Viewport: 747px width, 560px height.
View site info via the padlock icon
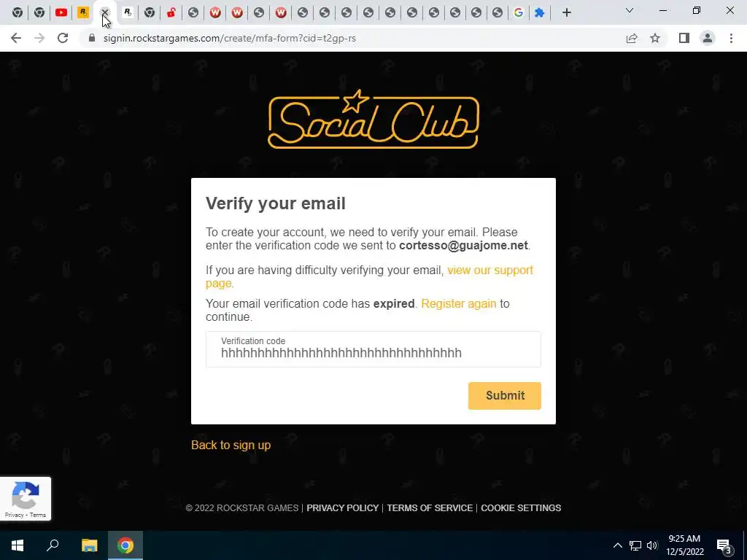[92, 38]
